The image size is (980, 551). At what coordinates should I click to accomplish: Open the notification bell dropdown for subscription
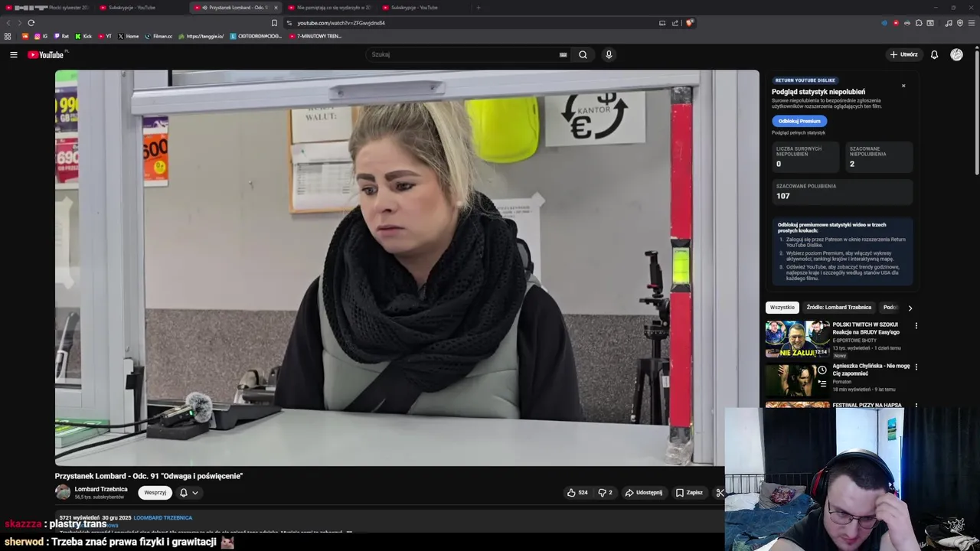coord(188,493)
